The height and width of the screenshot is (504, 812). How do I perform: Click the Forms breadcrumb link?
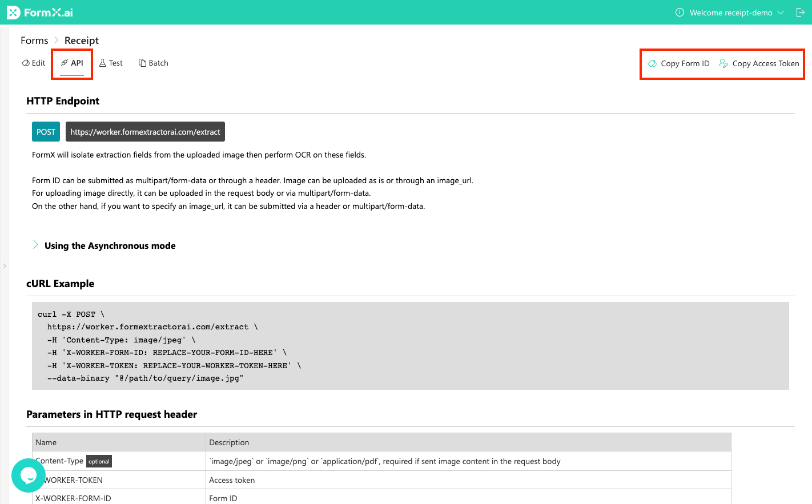[34, 40]
